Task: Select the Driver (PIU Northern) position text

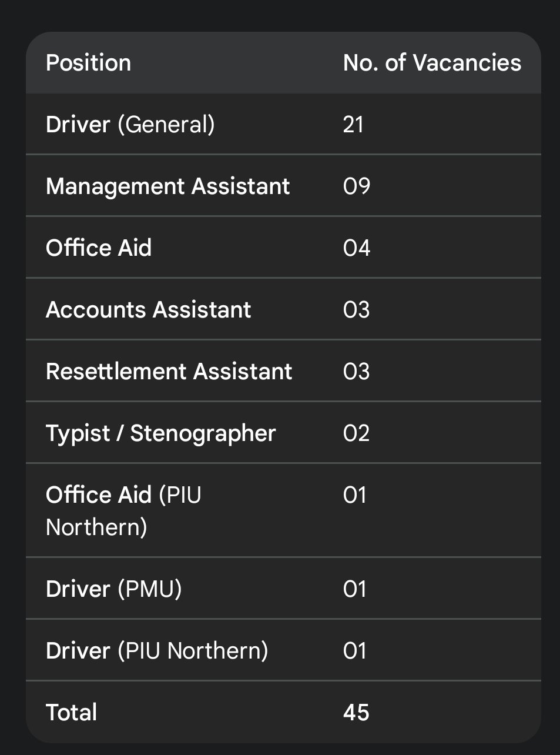Action: [x=157, y=651]
